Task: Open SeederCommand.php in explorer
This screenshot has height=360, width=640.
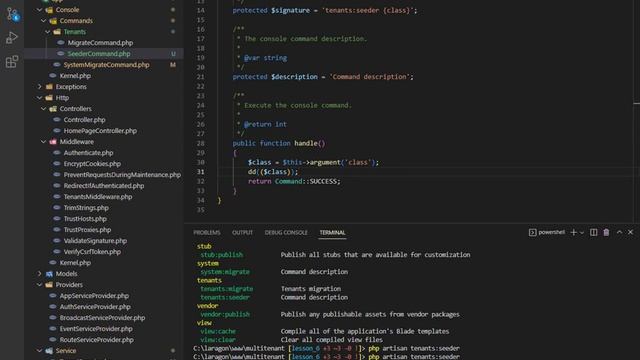Action: coord(99,53)
